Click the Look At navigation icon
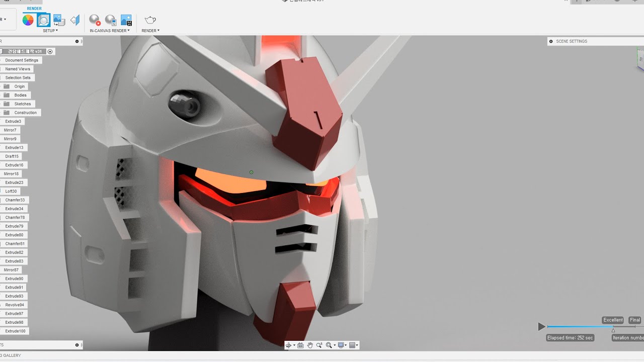 tap(300, 345)
